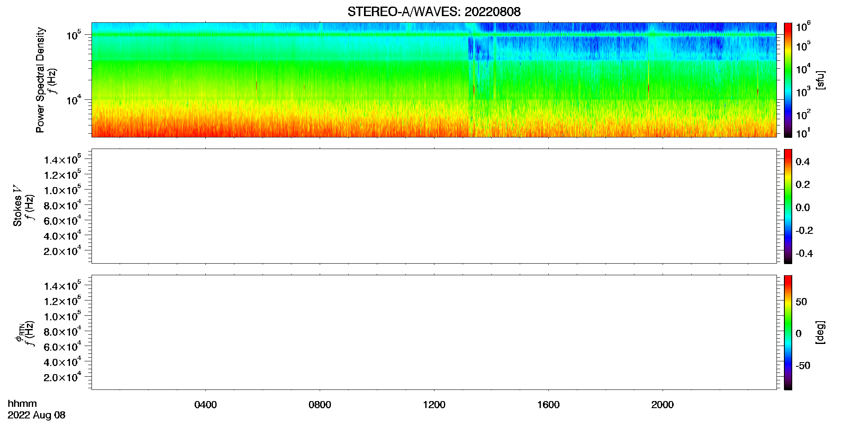
Task: Click the hhmm time format label
Action: click(22, 404)
